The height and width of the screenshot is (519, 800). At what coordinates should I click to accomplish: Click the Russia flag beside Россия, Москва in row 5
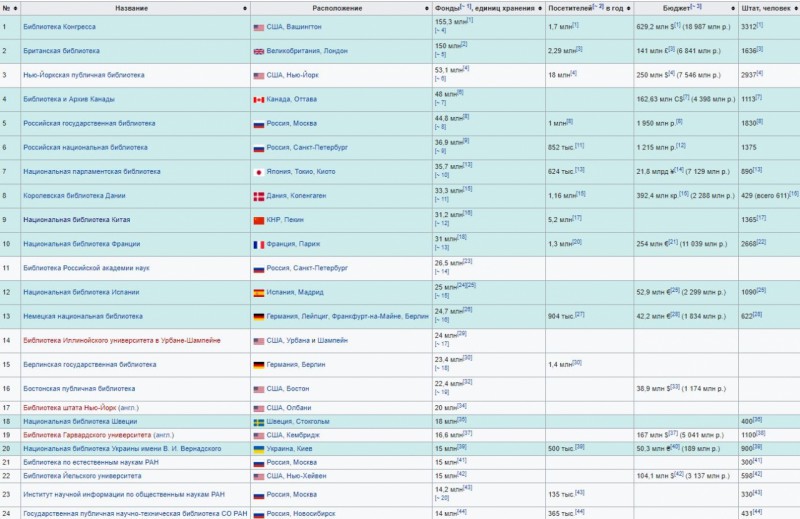pyautogui.click(x=259, y=124)
